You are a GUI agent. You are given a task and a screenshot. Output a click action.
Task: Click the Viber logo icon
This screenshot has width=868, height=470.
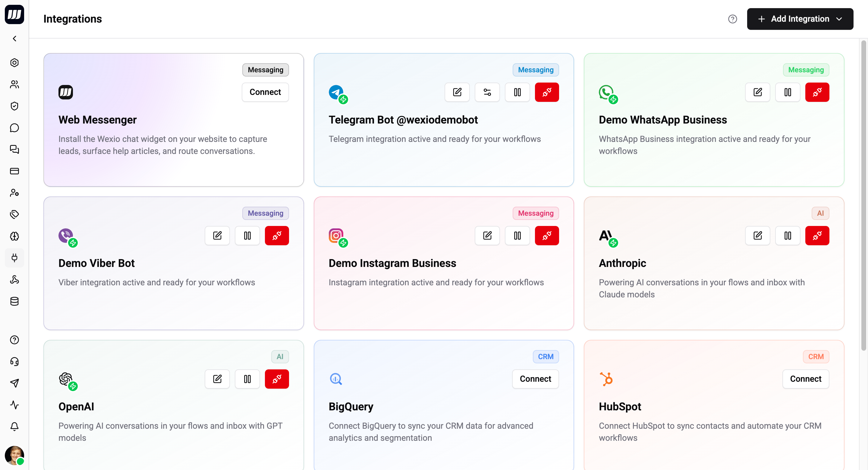coord(66,236)
